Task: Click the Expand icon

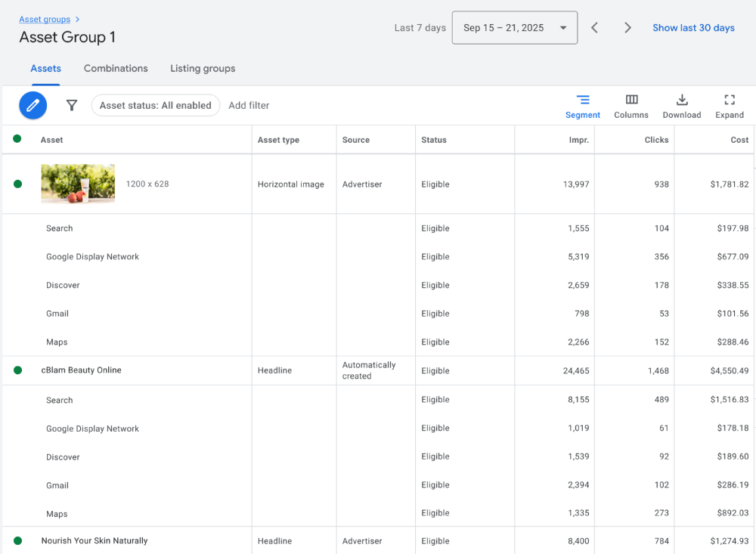Action: tap(729, 106)
